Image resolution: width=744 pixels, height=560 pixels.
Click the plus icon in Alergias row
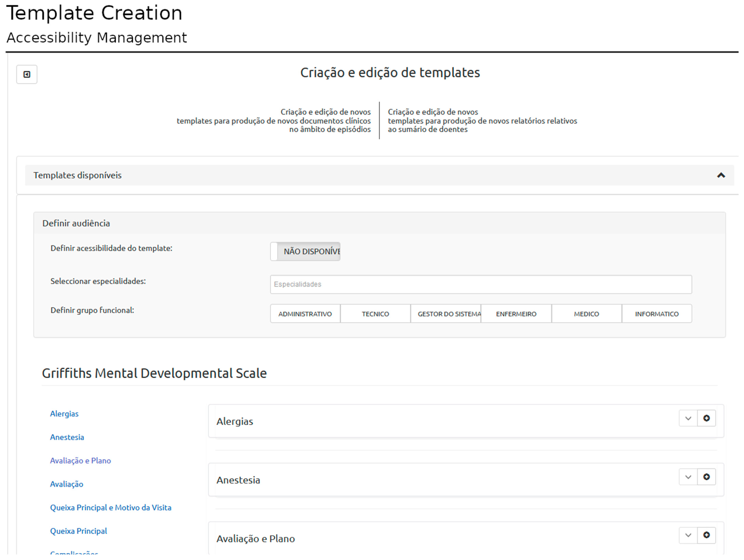(706, 418)
